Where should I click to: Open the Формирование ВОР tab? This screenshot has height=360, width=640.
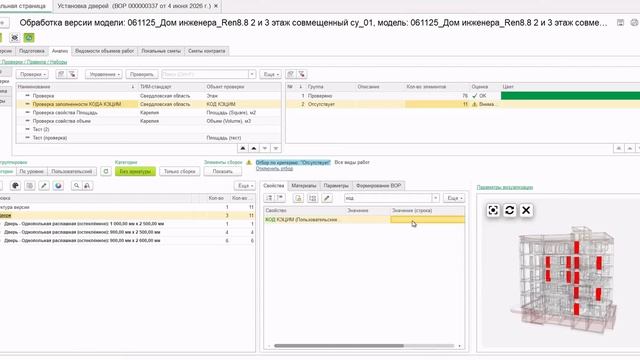[x=378, y=186]
